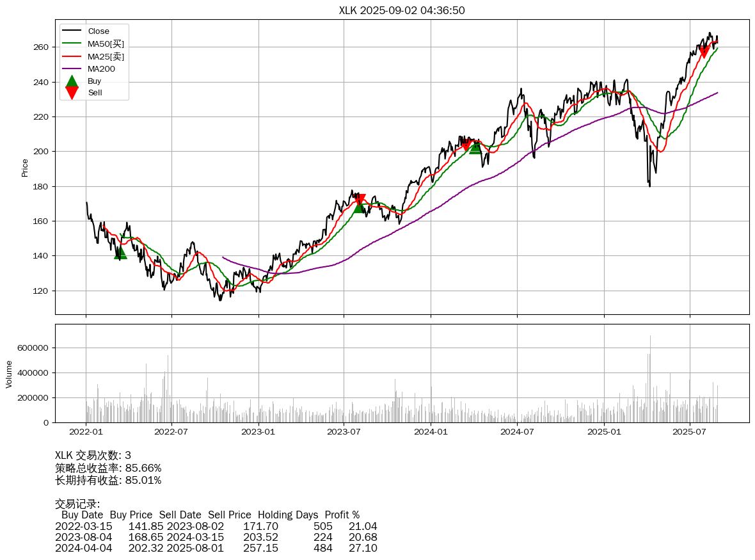The height and width of the screenshot is (560, 755).
Task: Click the April 2024 green buy marker
Action: tap(475, 148)
